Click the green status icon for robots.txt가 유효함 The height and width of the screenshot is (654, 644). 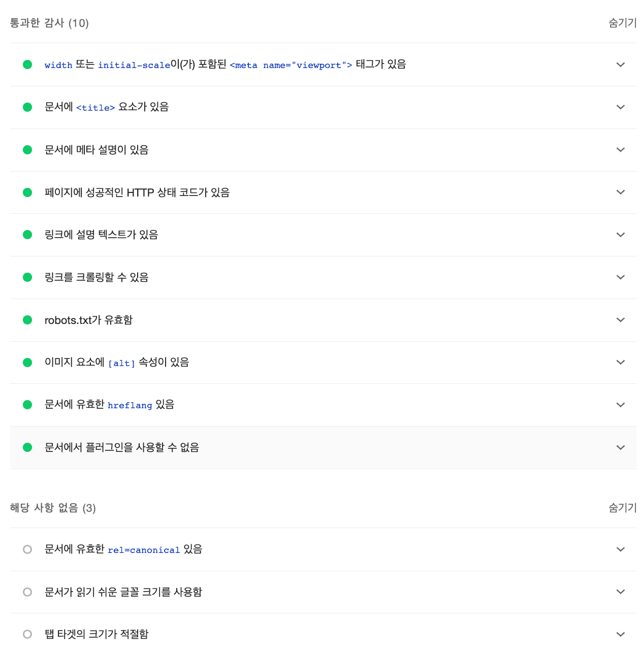pyautogui.click(x=27, y=320)
